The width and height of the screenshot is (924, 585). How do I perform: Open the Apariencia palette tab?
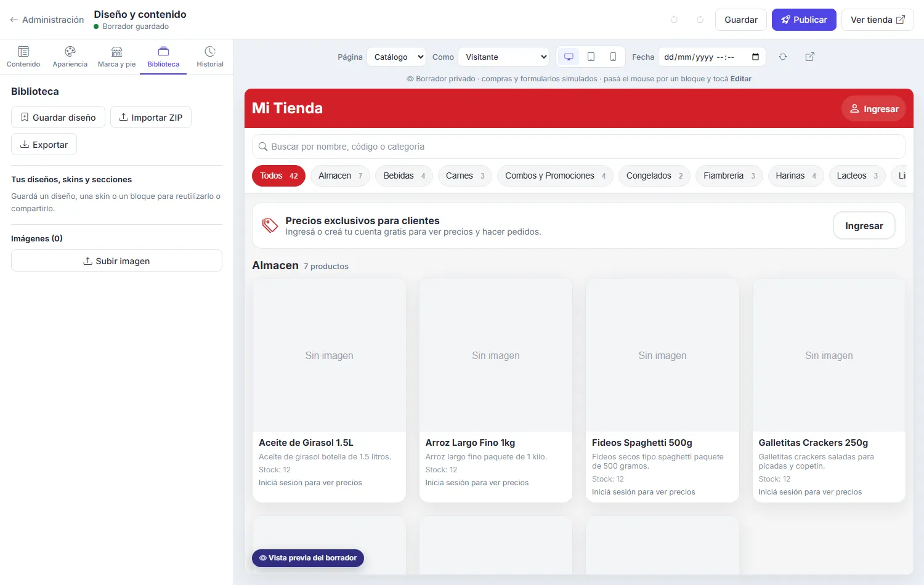point(70,57)
